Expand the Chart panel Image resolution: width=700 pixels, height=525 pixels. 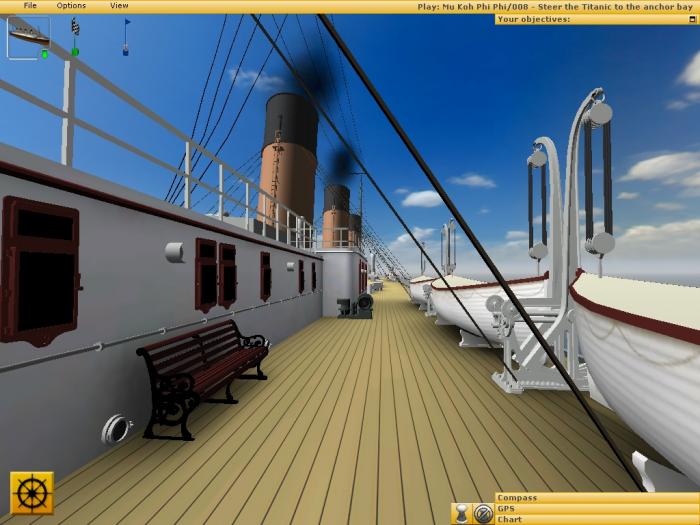click(596, 519)
